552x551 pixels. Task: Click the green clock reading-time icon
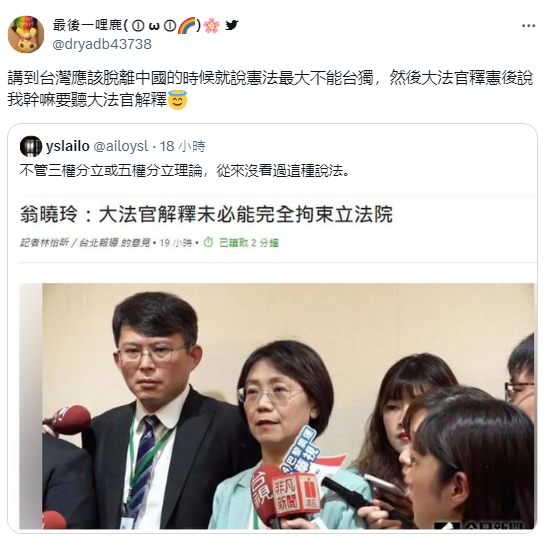[208, 242]
